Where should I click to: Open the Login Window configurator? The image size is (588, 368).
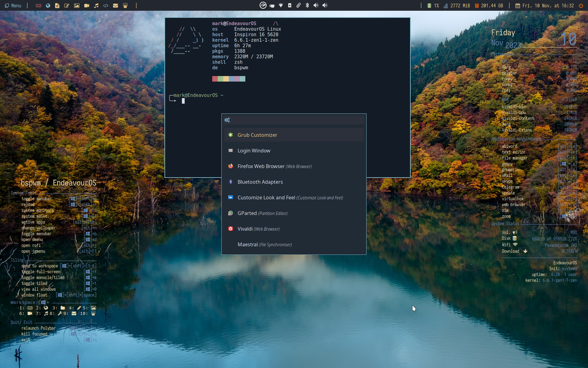click(x=254, y=150)
